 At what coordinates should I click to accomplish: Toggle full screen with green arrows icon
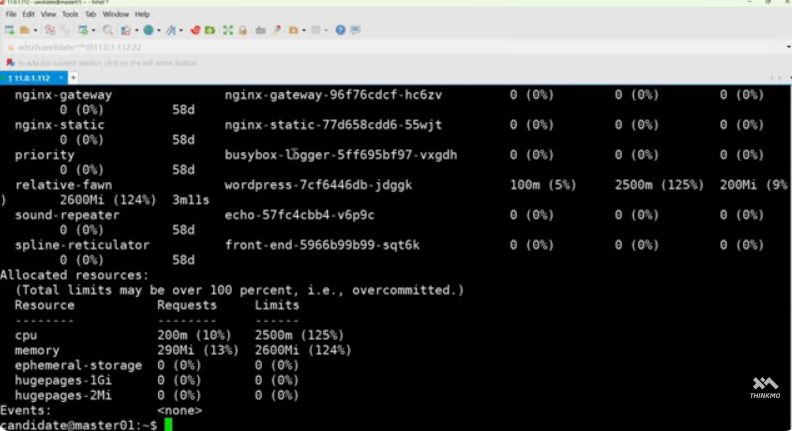click(226, 31)
